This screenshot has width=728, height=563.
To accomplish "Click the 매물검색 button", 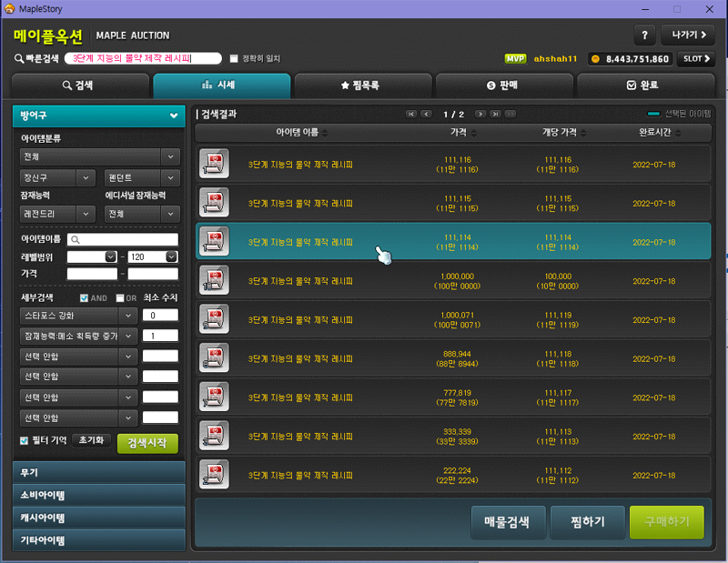I will pos(508,522).
